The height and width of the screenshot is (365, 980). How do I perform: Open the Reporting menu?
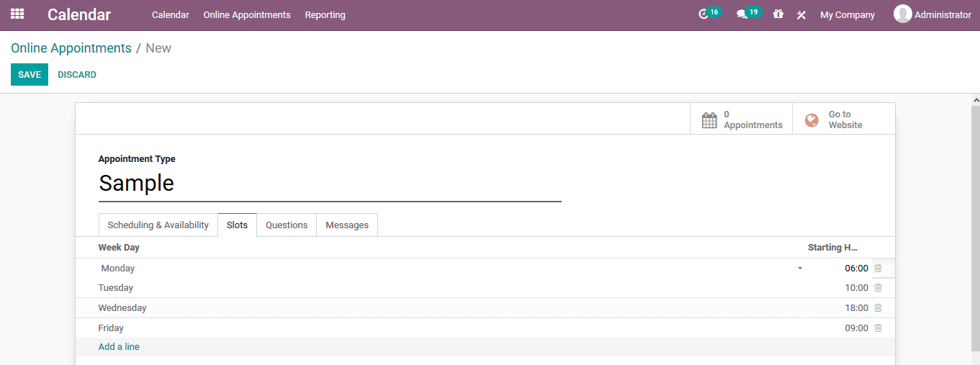325,14
